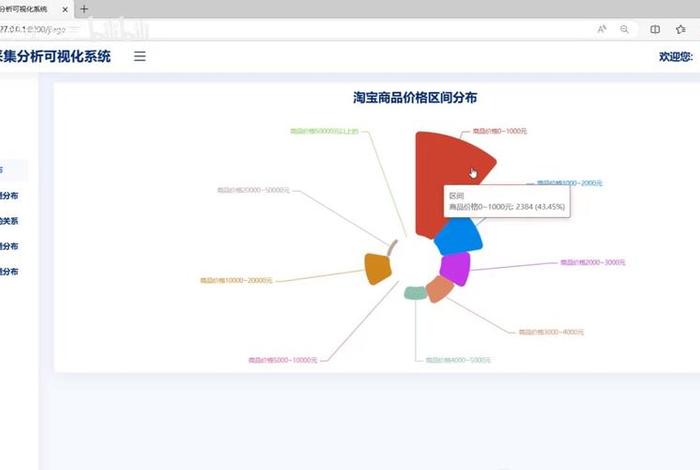Click the teal 4000~5000元 pie slice

click(415, 293)
